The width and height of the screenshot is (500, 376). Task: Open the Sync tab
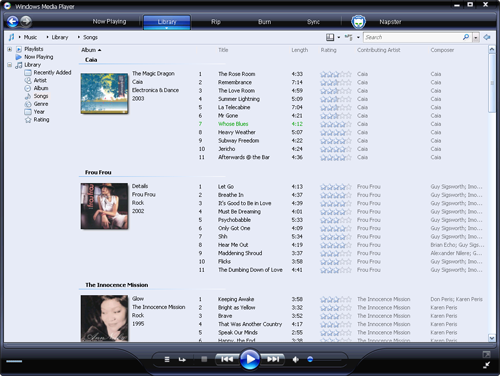tap(313, 22)
